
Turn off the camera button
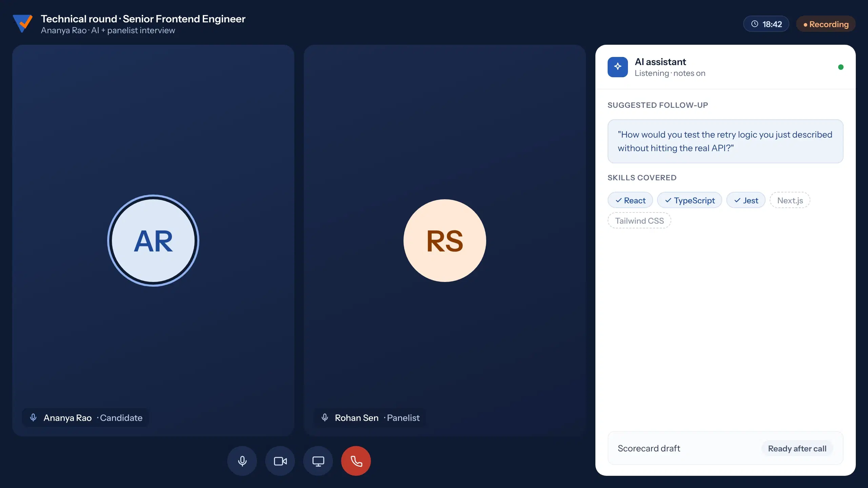[x=280, y=461]
